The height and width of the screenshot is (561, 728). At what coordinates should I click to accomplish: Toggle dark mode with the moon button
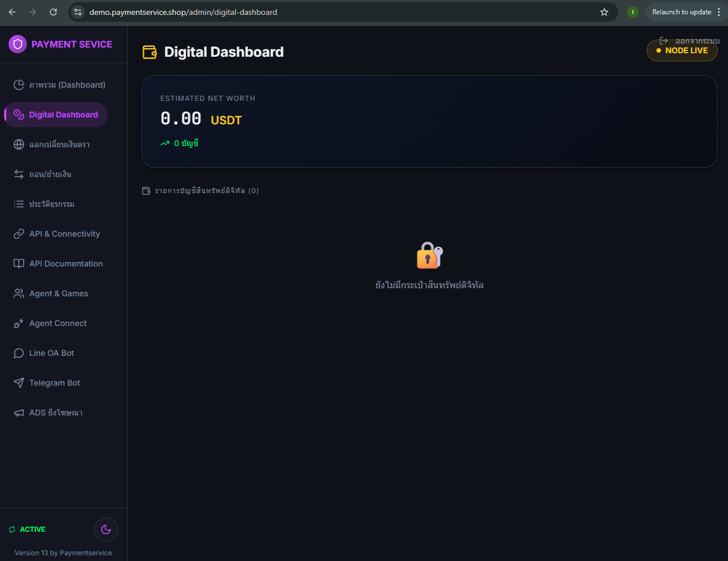coord(106,529)
